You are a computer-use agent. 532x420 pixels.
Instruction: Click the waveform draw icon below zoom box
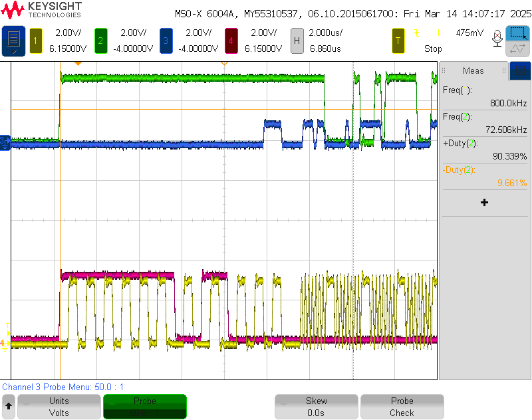518,49
